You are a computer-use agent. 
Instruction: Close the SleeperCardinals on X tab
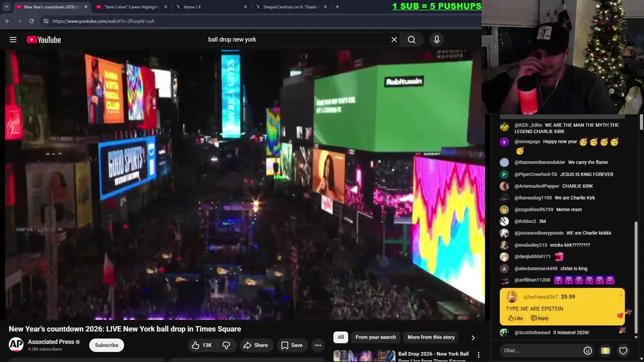point(326,7)
